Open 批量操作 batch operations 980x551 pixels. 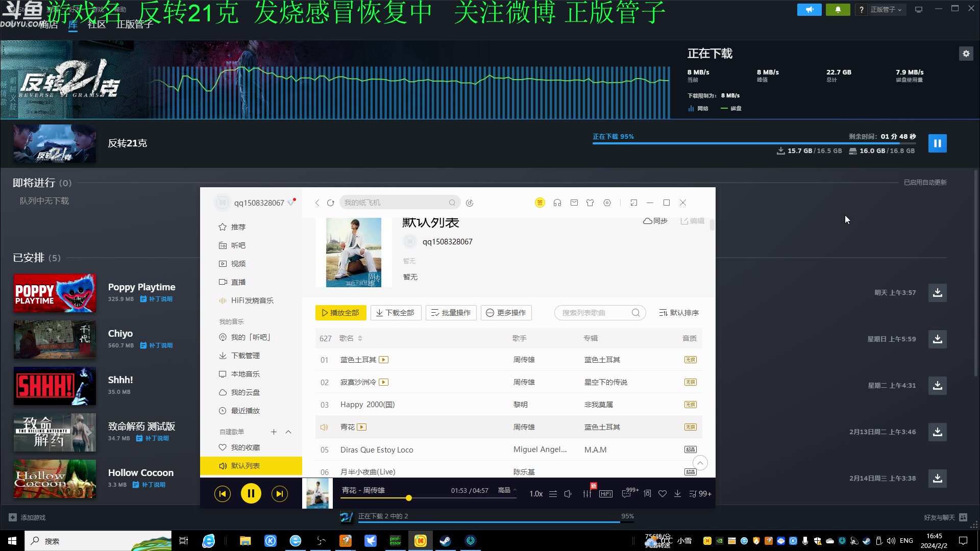451,313
